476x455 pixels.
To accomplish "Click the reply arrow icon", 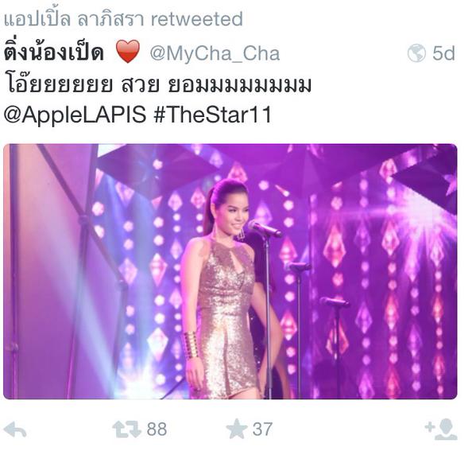I will 15,430.
